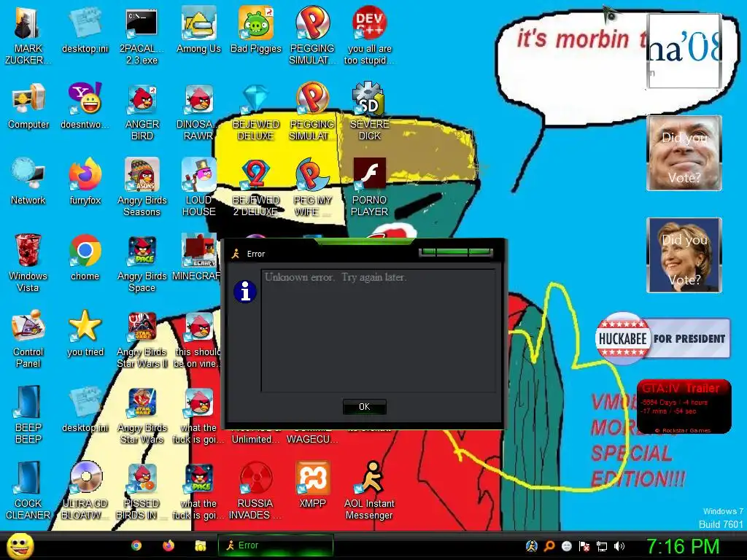This screenshot has height=560, width=747.
Task: Click the volume speaker tray icon
Action: point(619,546)
